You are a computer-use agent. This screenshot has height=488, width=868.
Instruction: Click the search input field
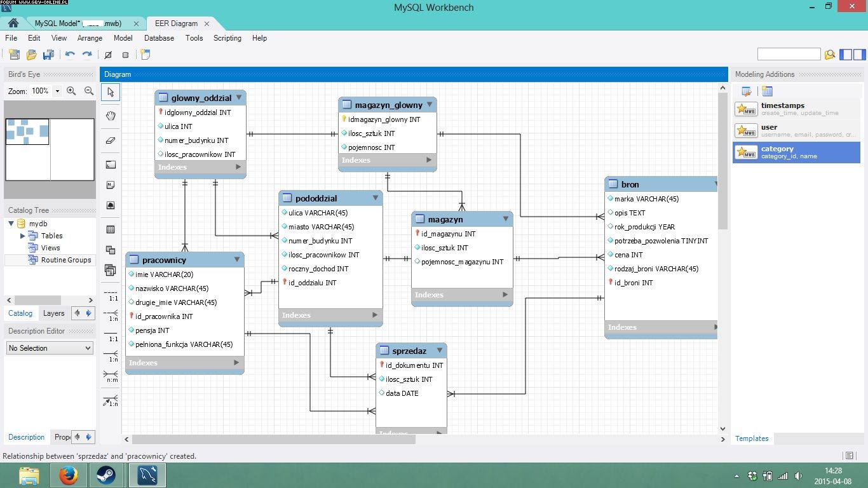pos(789,55)
